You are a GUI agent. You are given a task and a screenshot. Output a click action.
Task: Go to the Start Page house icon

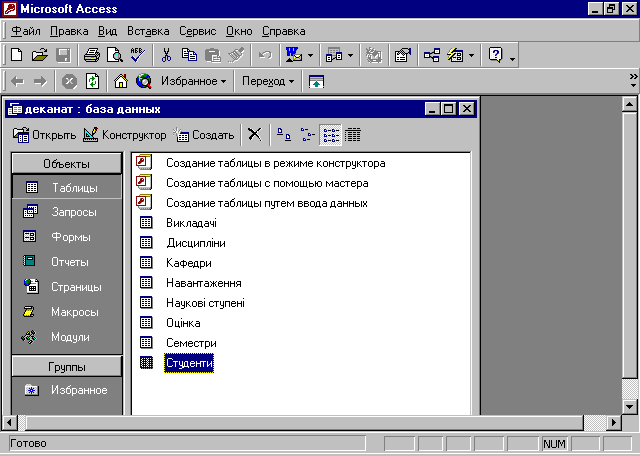[x=121, y=81]
